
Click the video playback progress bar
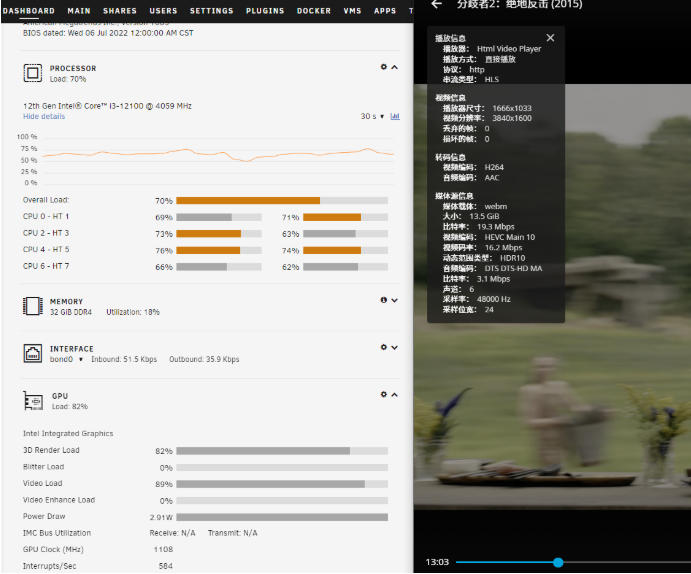(573, 562)
